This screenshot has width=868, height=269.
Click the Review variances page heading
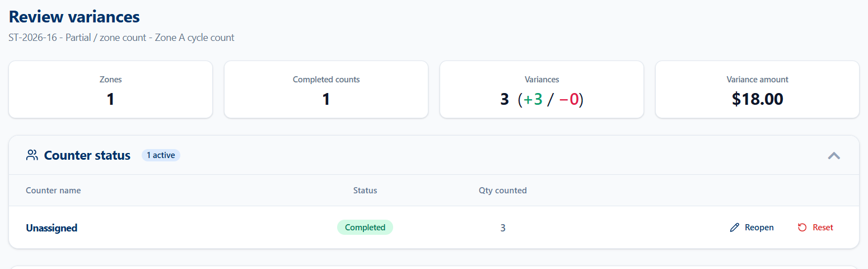(74, 17)
